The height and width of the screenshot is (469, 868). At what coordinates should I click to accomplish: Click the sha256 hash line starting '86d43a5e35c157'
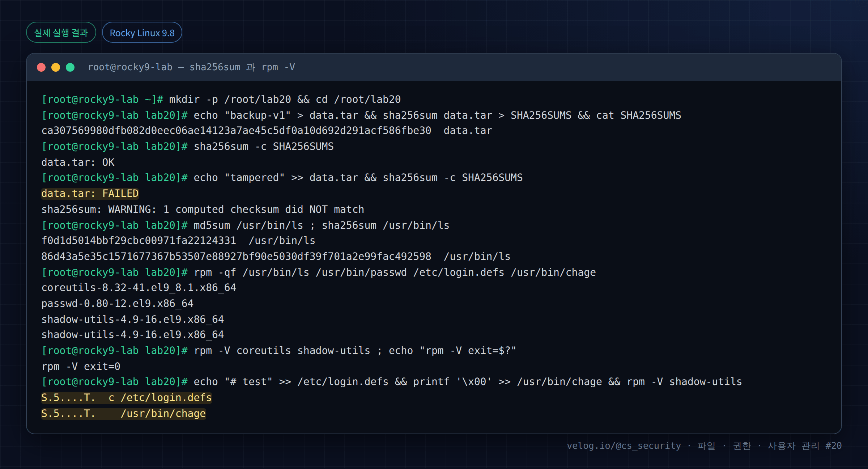click(x=276, y=257)
